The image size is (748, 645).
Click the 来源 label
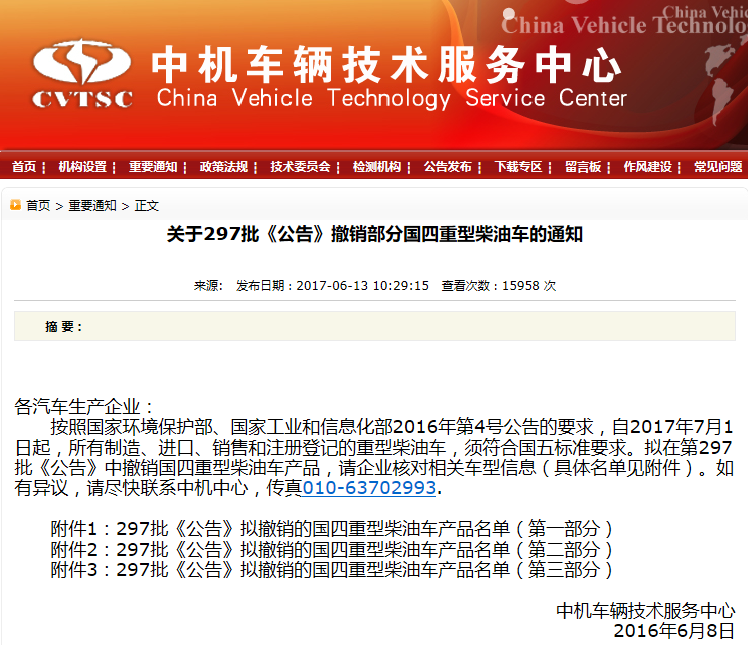click(x=208, y=286)
